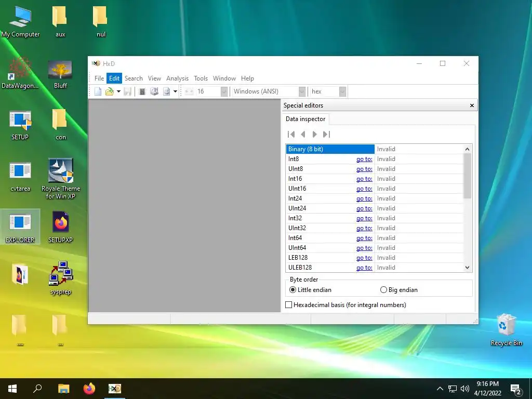Click the go to link for ULEB128

pyautogui.click(x=364, y=268)
